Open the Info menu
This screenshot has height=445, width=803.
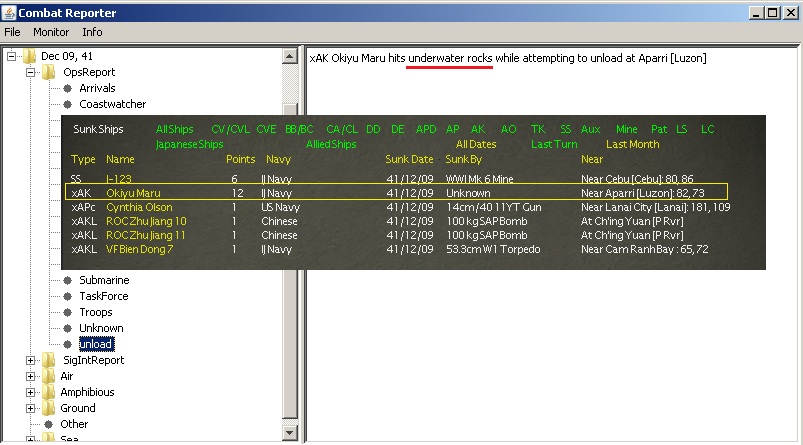pyautogui.click(x=92, y=32)
